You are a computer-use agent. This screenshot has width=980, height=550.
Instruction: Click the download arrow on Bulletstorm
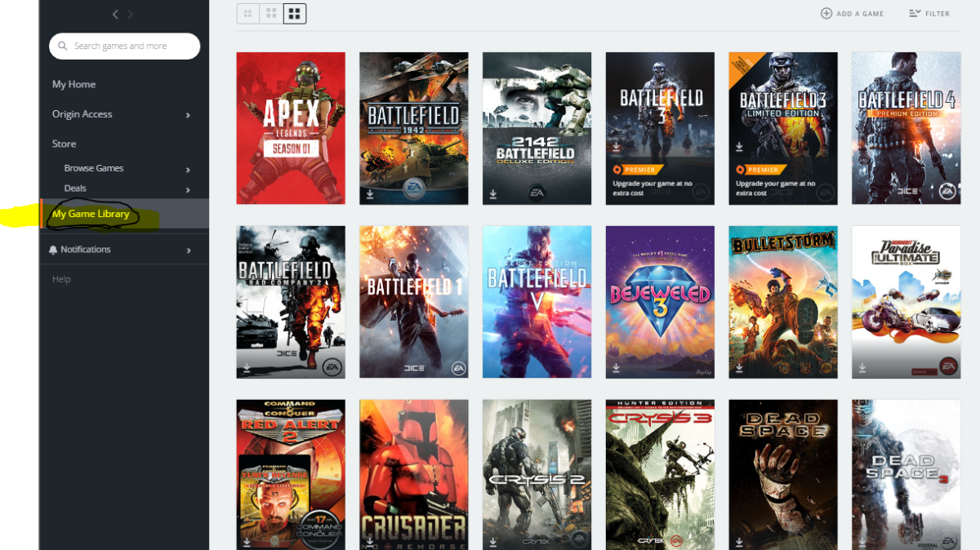tap(739, 368)
